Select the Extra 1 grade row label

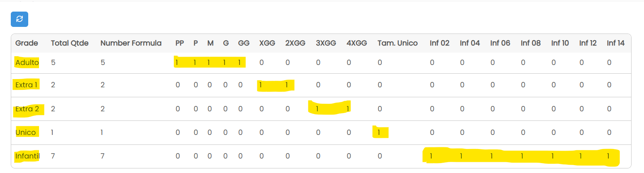pos(27,85)
